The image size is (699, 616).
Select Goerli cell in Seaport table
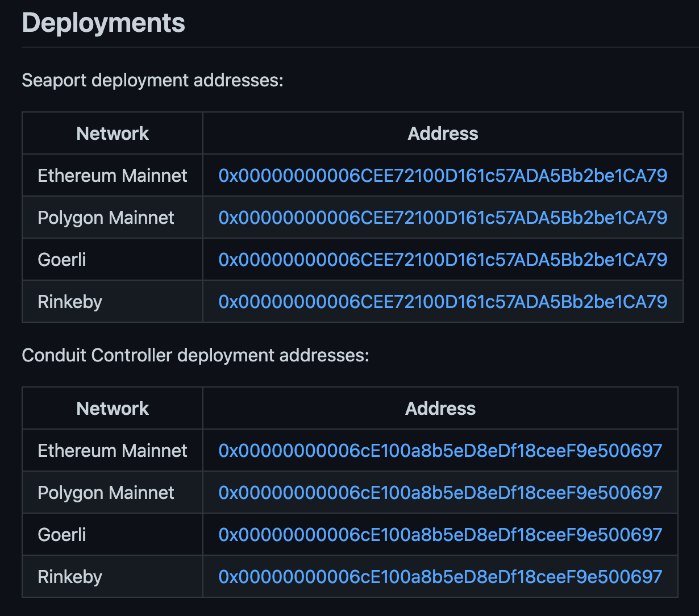point(113,260)
